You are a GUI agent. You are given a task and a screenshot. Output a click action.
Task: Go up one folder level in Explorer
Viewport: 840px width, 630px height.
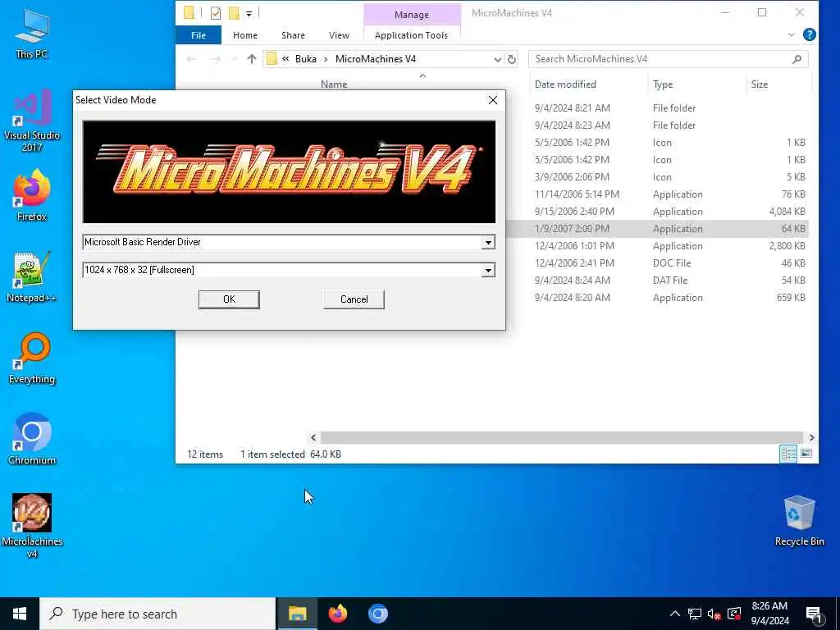(x=251, y=59)
